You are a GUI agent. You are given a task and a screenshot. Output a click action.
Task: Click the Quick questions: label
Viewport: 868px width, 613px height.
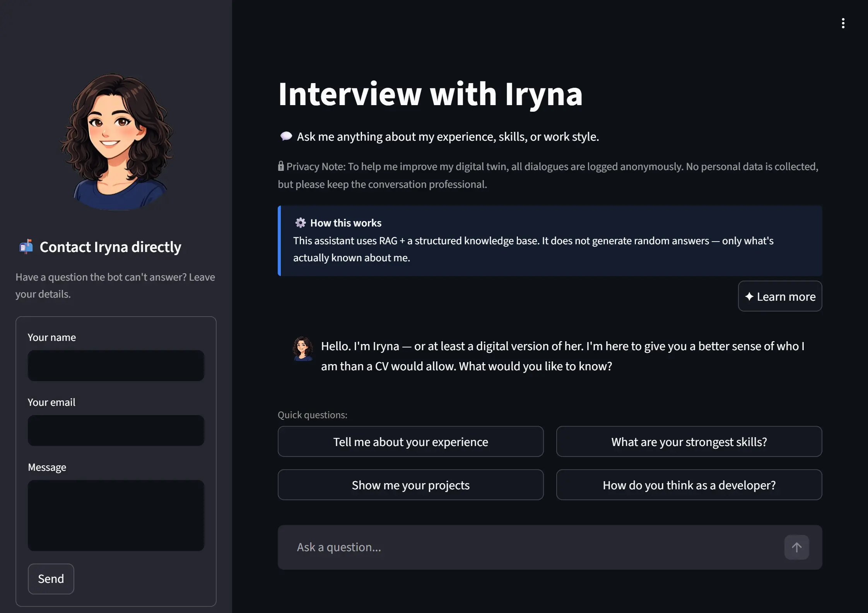coord(313,415)
